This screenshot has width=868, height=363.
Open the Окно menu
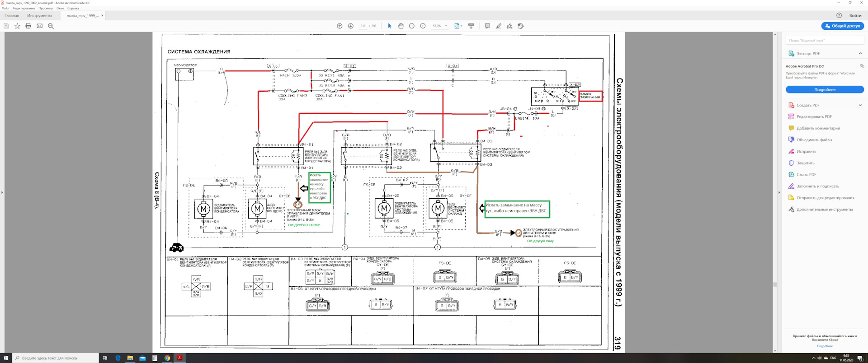coord(60,9)
